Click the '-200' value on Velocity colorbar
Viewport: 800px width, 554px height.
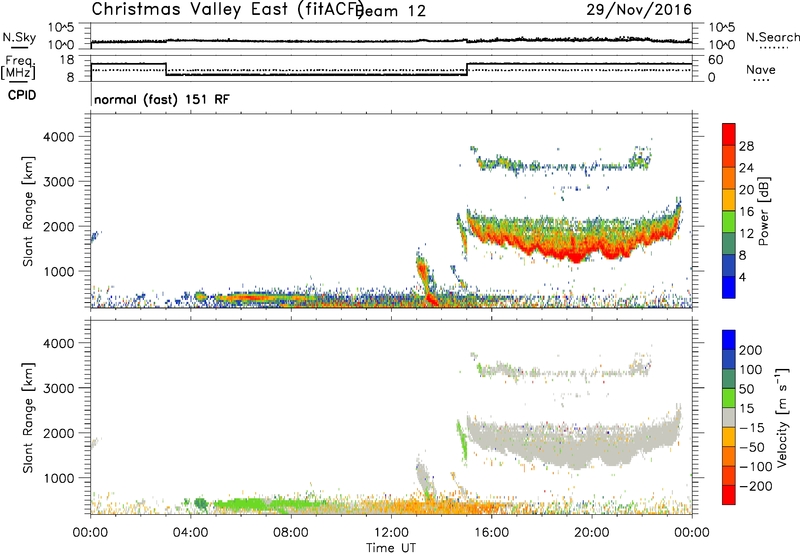click(x=756, y=486)
